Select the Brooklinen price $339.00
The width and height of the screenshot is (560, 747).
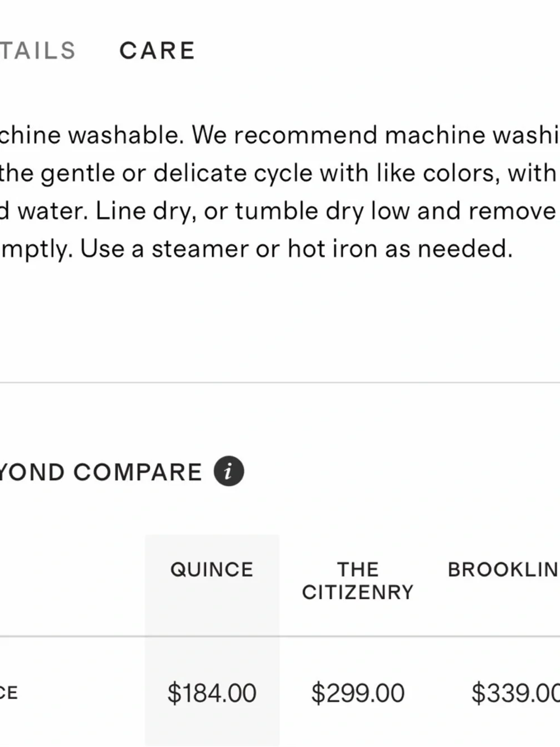514,693
